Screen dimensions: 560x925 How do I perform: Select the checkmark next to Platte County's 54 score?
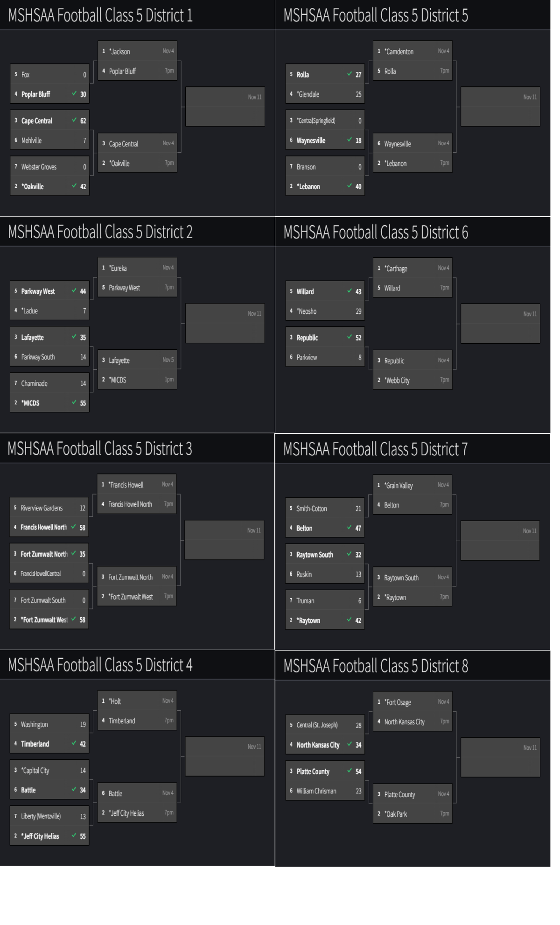350,771
